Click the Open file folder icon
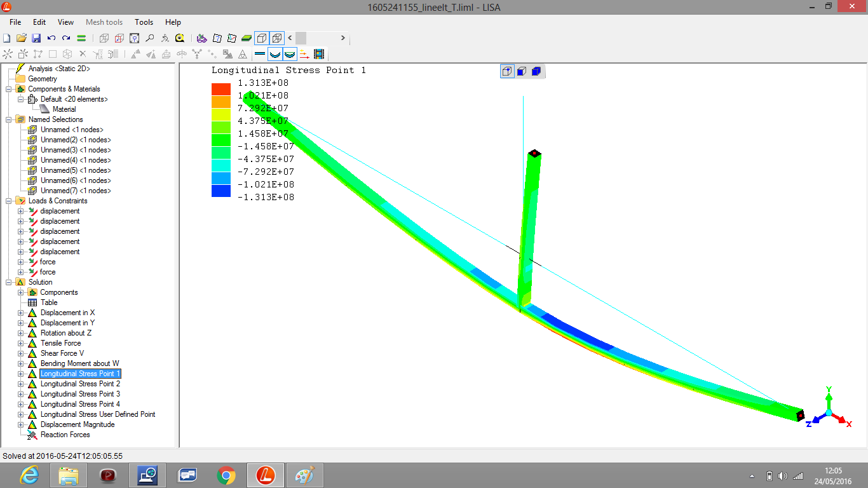 22,38
